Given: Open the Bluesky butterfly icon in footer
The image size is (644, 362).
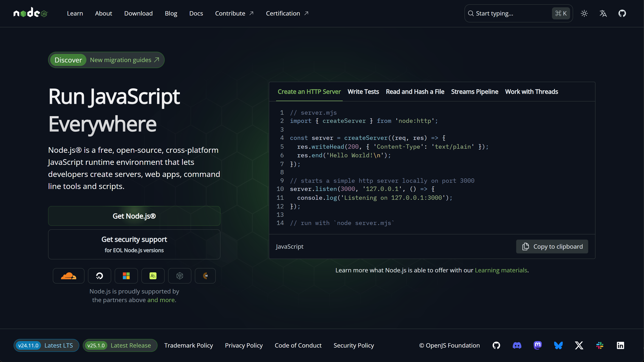Looking at the screenshot, I should (558, 345).
